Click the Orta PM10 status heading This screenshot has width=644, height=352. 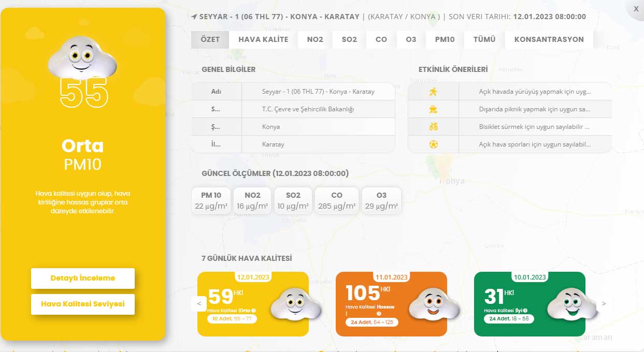click(x=83, y=154)
